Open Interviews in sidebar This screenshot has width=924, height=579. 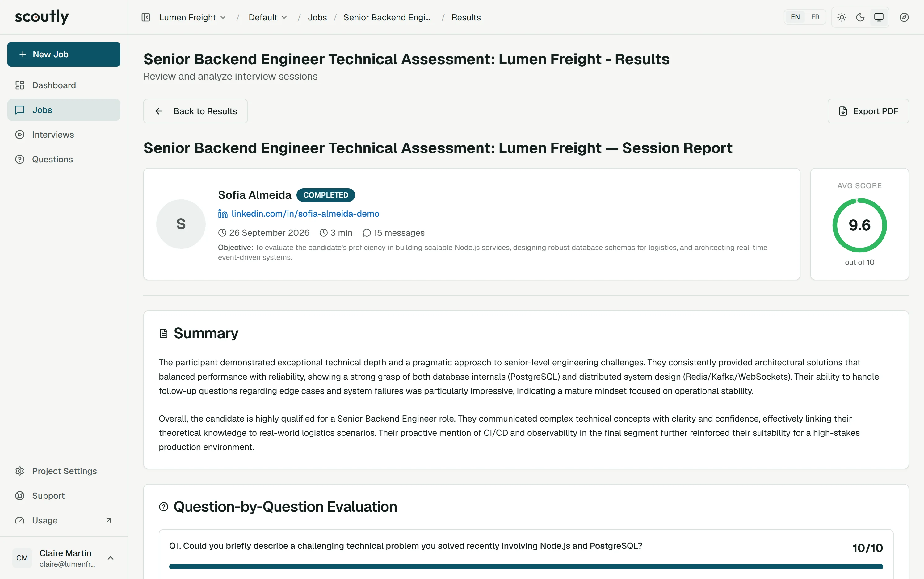point(64,135)
